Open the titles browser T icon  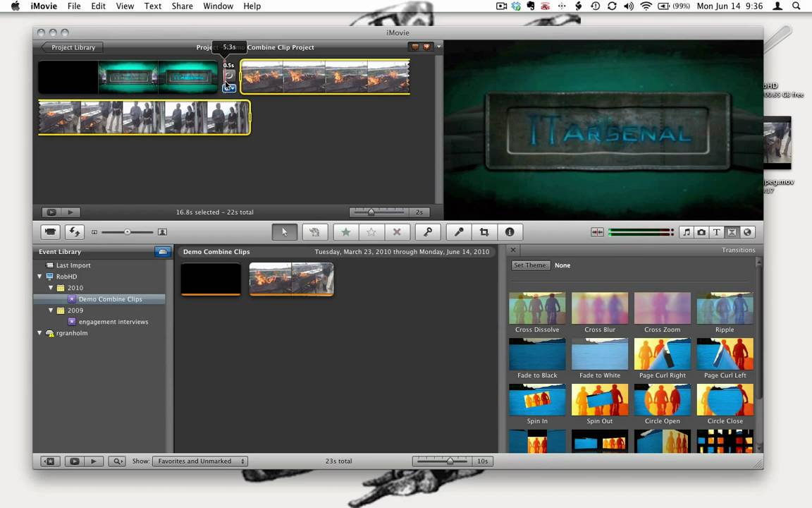[x=717, y=232]
